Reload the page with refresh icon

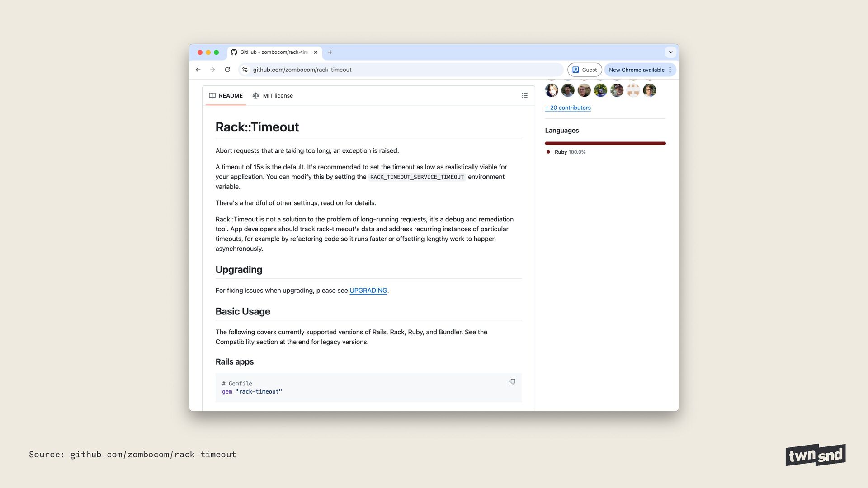click(x=227, y=70)
